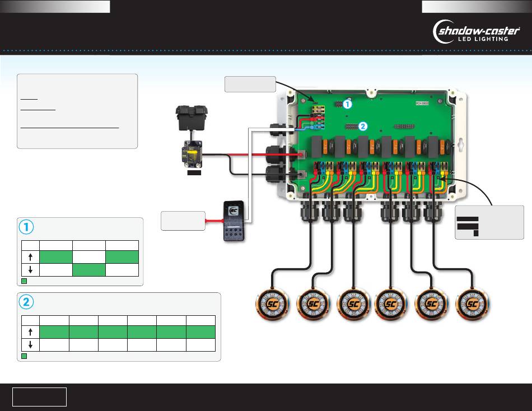Click the PCH model label on the circuit board
Screen dimensions: 532x411
tap(422, 103)
